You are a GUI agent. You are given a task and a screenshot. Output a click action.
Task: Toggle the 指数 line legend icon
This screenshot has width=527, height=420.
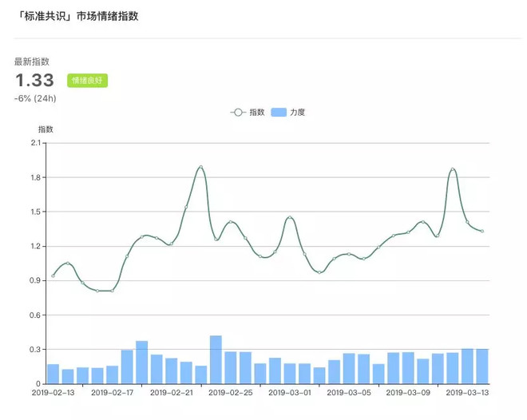point(238,113)
